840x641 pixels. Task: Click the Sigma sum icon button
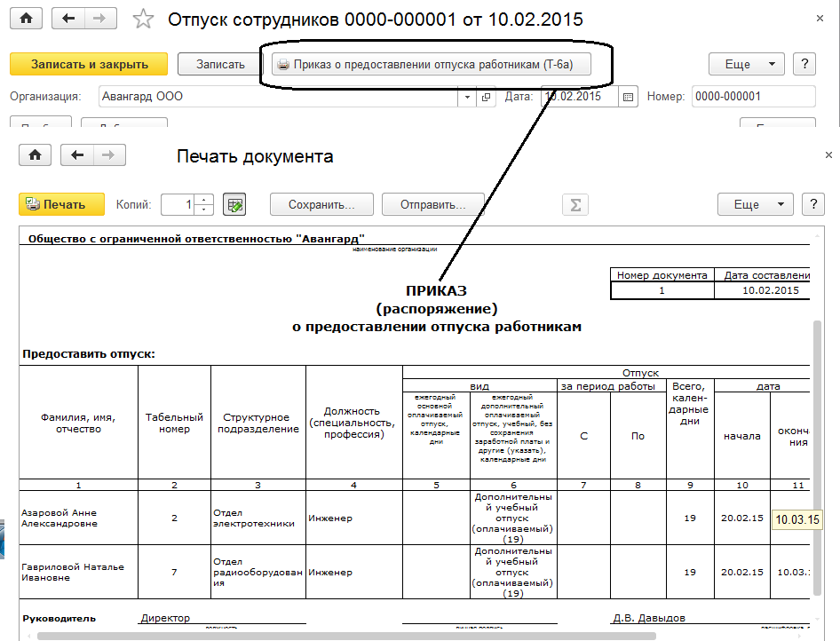tap(575, 204)
